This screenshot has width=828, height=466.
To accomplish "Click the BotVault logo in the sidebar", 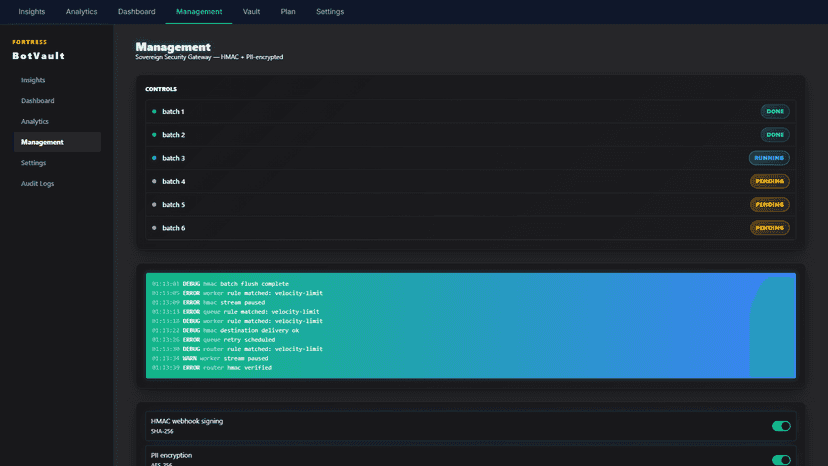I will [x=39, y=55].
